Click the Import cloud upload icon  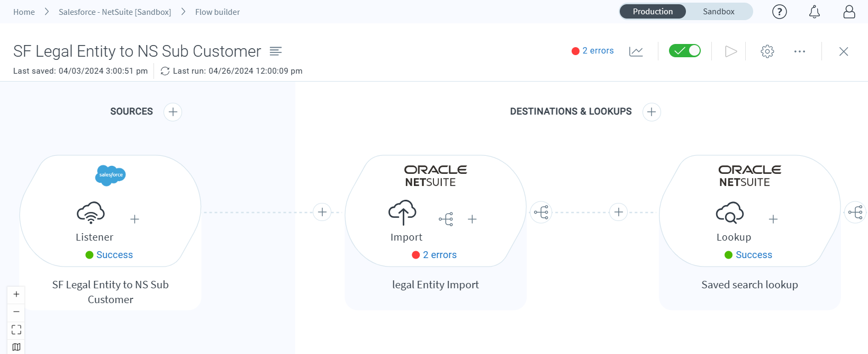[x=402, y=213]
